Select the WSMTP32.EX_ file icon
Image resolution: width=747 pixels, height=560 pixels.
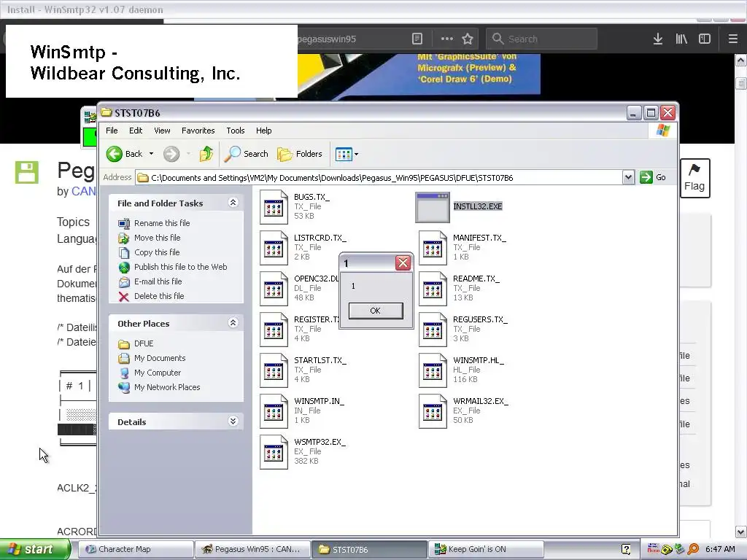(274, 452)
